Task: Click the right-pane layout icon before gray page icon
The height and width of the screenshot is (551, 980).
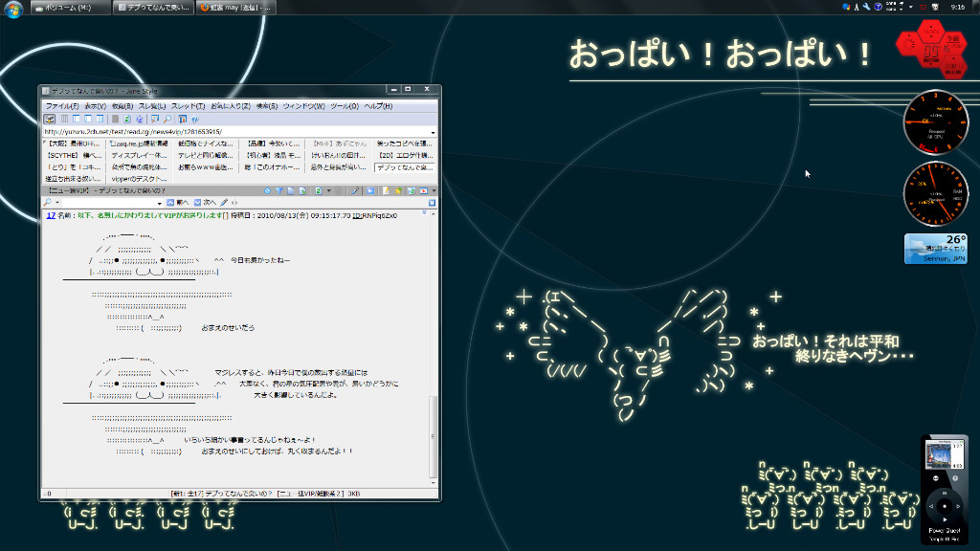Action: click(100, 119)
